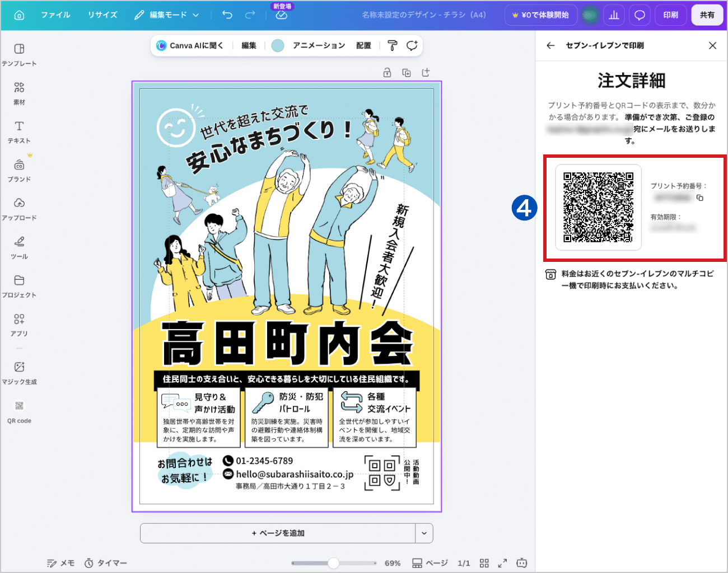Expand the 編集モード dropdown
Image resolution: width=728 pixels, height=573 pixels.
click(x=166, y=15)
